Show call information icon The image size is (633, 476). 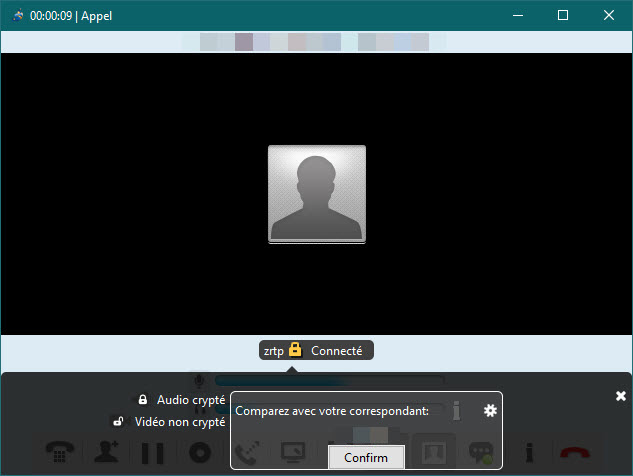point(529,453)
